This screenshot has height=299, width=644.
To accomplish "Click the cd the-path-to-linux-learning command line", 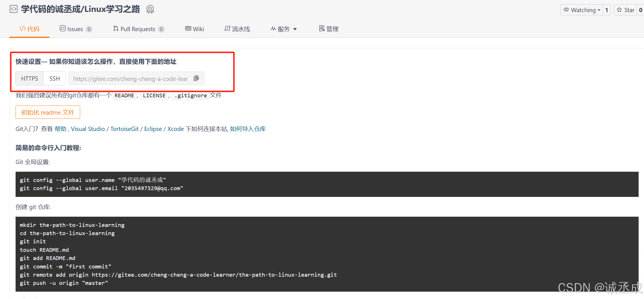I will pos(67,233).
